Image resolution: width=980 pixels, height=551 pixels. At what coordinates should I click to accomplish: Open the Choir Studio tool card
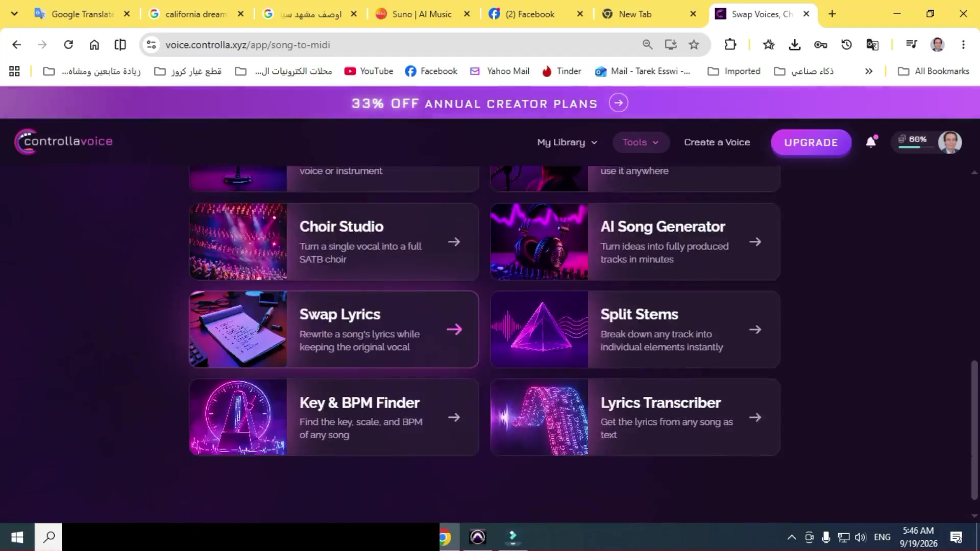(x=334, y=242)
